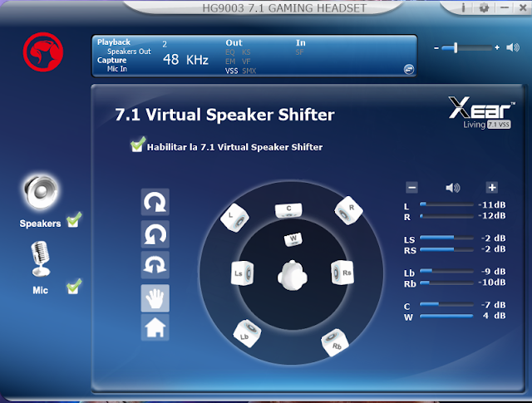532x403 pixels.
Task: Click the KS status indicator
Action: click(x=246, y=52)
